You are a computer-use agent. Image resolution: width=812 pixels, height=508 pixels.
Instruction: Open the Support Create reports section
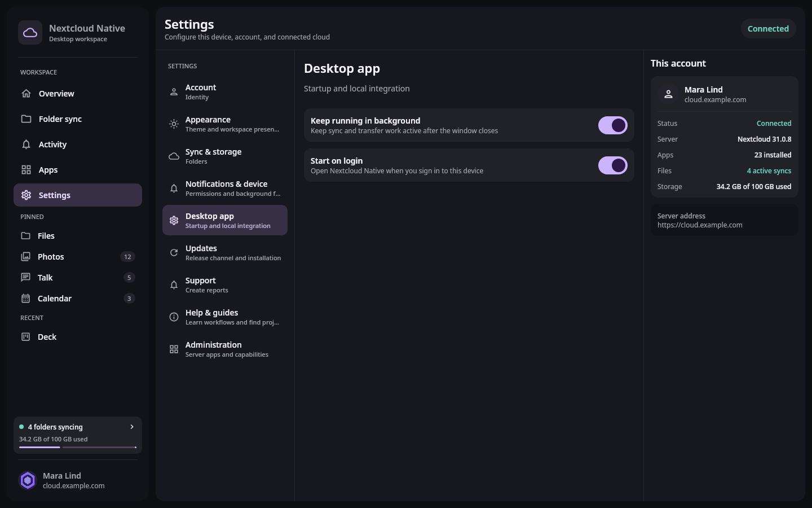click(225, 285)
